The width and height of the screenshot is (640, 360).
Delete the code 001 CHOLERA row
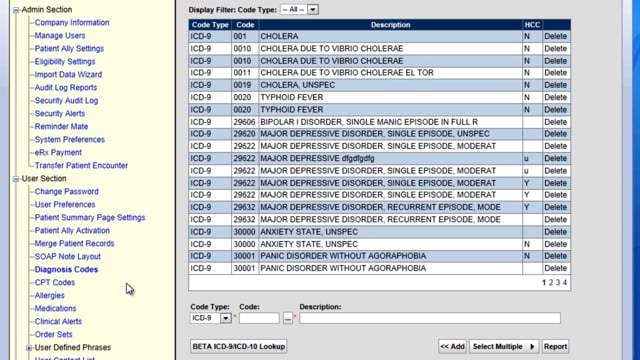pos(556,36)
